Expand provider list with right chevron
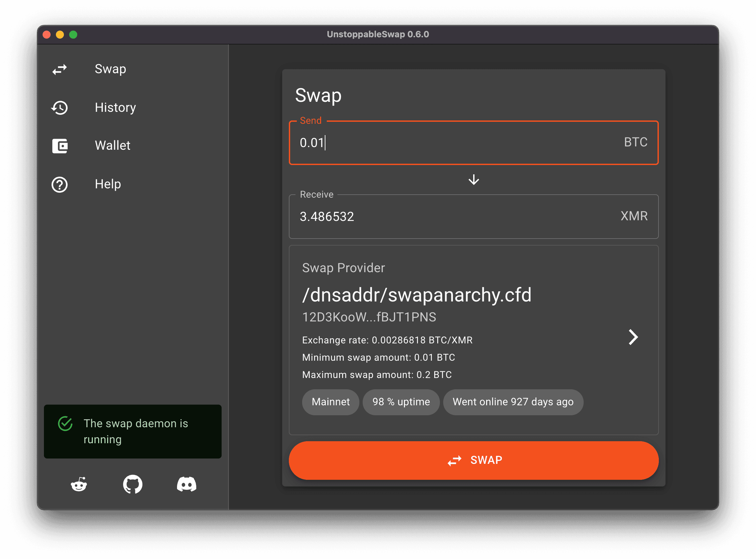Viewport: 756px width, 559px height. (633, 337)
